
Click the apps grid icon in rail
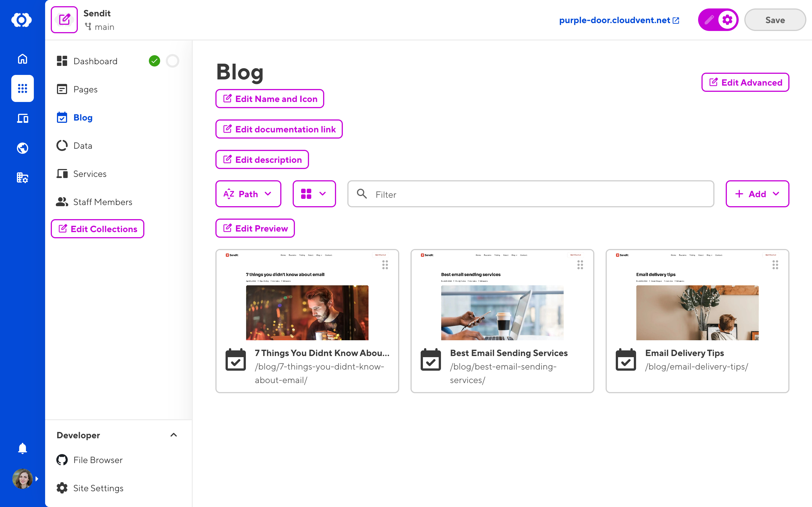(x=23, y=88)
